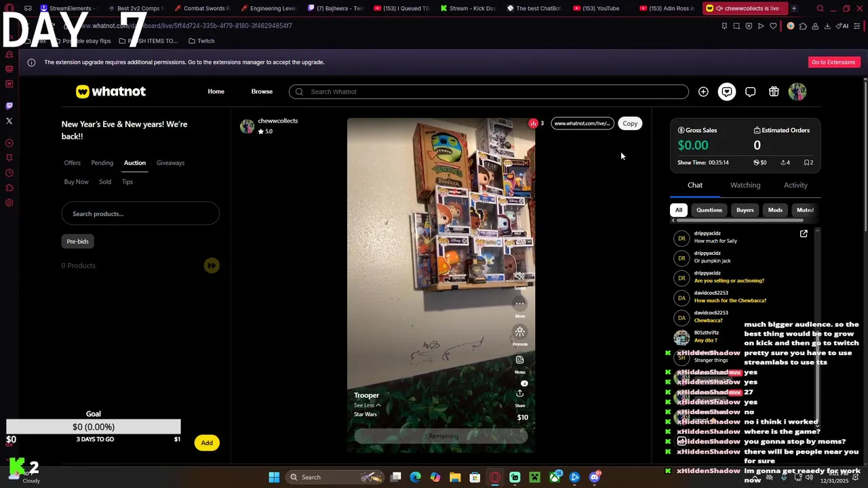The image size is (868, 488).
Task: Toggle the stream Sound mute icon
Action: coord(519,277)
